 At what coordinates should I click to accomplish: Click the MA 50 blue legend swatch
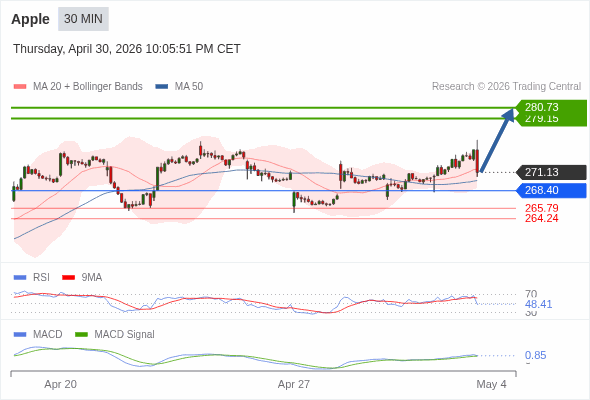[162, 87]
